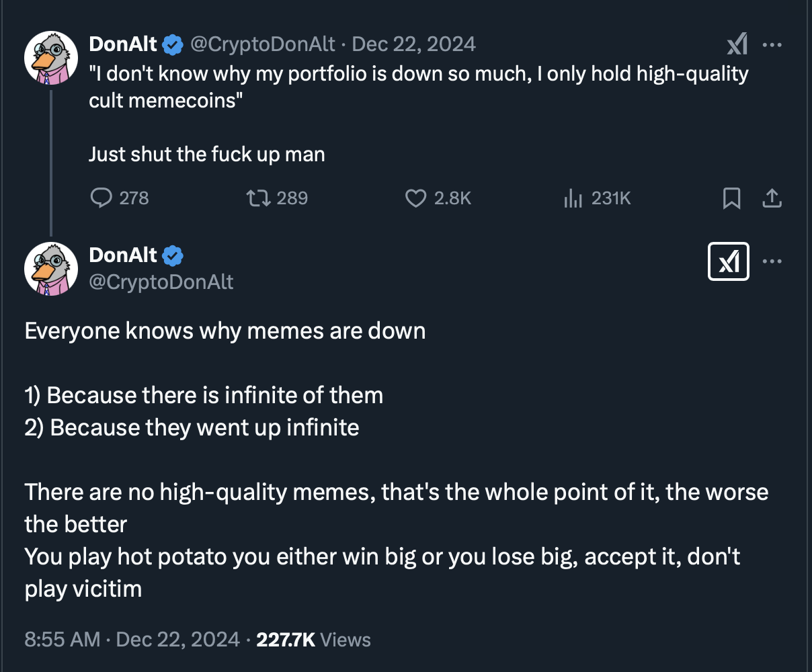Click the @CryptoDonAlt handle under main tweet name

coord(161,282)
